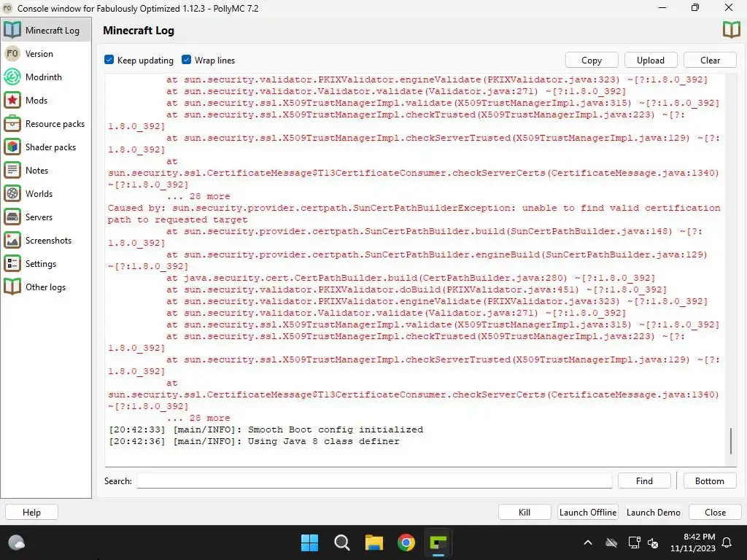The width and height of the screenshot is (747, 560).
Task: Click the Upload log button
Action: pos(651,60)
